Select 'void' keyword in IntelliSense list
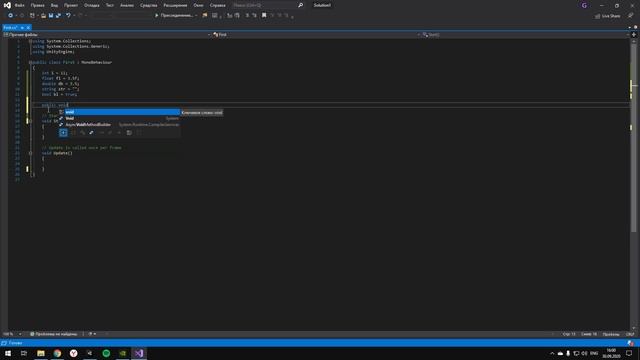Screen dimensions: 640x360 click(x=119, y=112)
